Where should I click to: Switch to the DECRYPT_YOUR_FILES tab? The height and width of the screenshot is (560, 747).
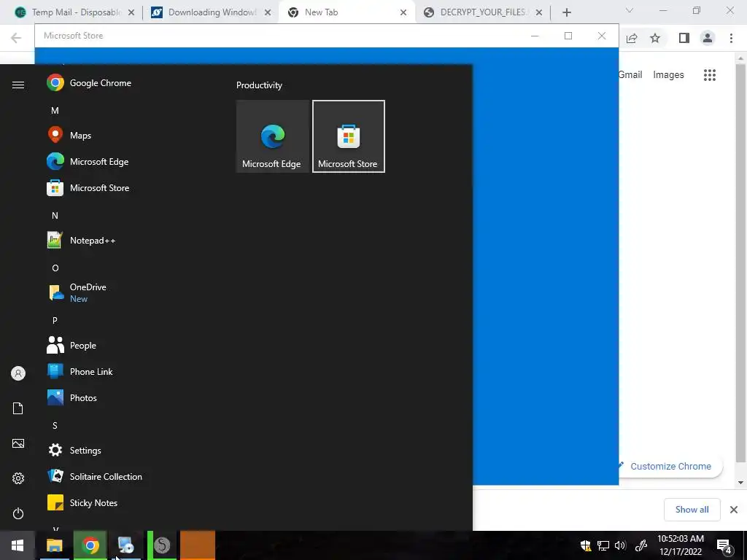(x=483, y=12)
